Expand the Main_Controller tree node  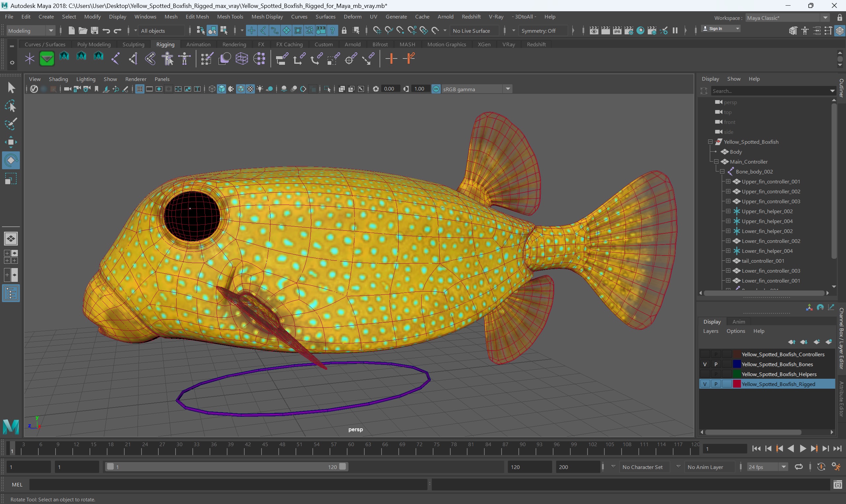(x=717, y=161)
